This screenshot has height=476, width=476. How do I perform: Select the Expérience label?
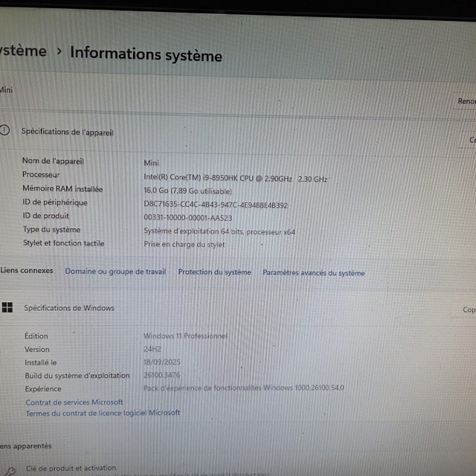pos(43,389)
